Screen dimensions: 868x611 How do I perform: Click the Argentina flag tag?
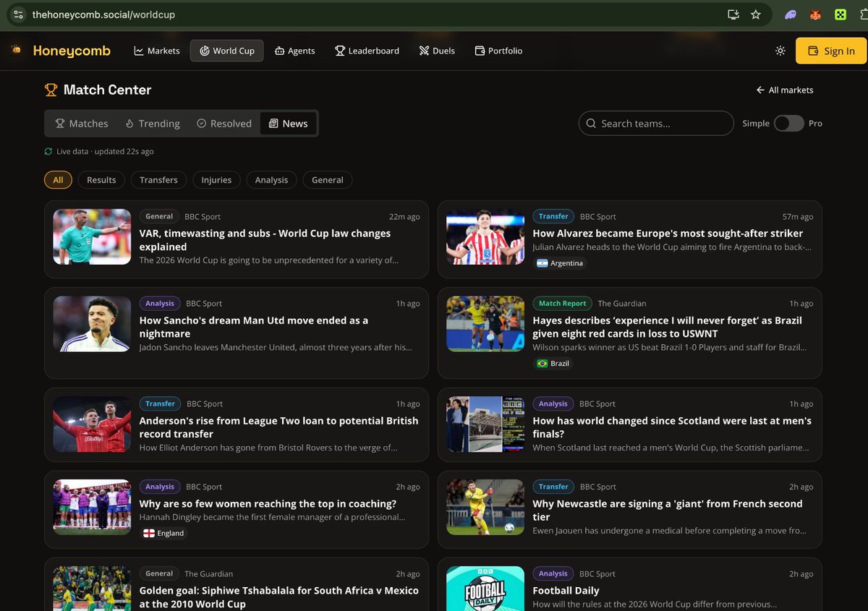pyautogui.click(x=560, y=263)
